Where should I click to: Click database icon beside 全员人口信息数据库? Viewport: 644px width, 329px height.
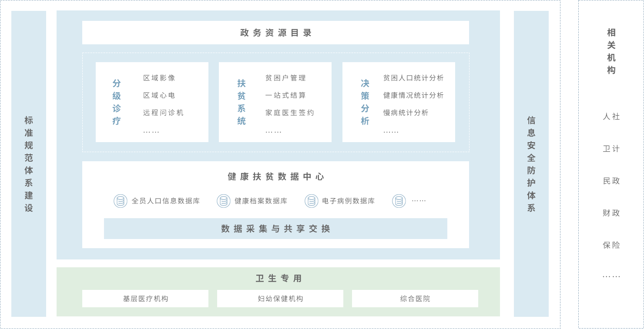click(x=121, y=201)
